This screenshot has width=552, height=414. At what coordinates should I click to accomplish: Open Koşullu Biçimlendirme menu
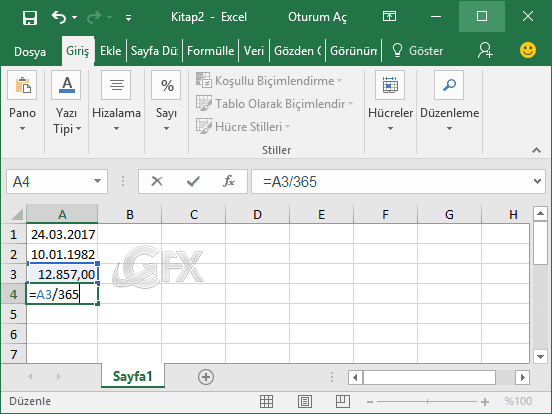click(x=269, y=81)
